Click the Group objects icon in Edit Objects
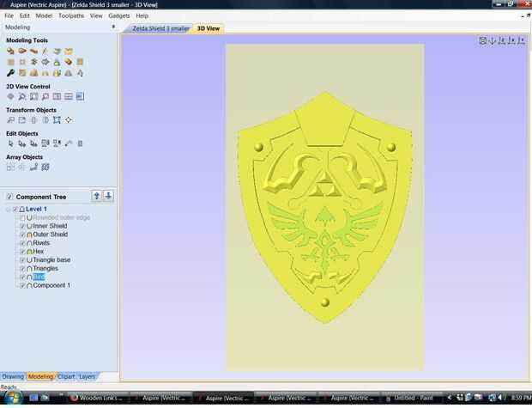This screenshot has height=408, width=532. tap(45, 143)
